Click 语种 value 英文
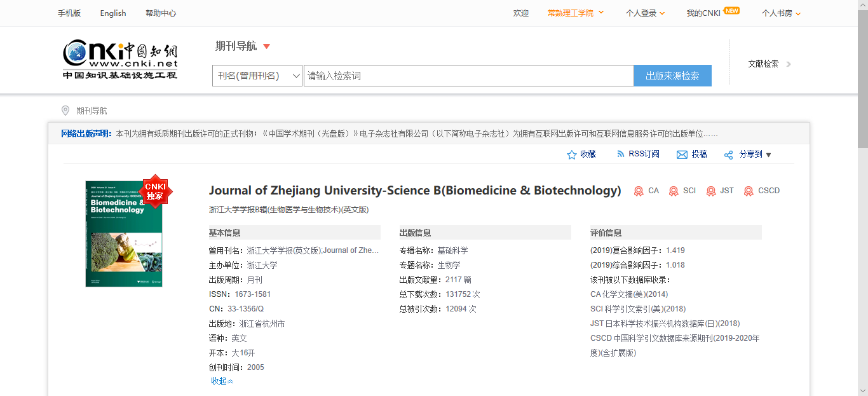Image resolution: width=868 pixels, height=396 pixels. tap(239, 338)
